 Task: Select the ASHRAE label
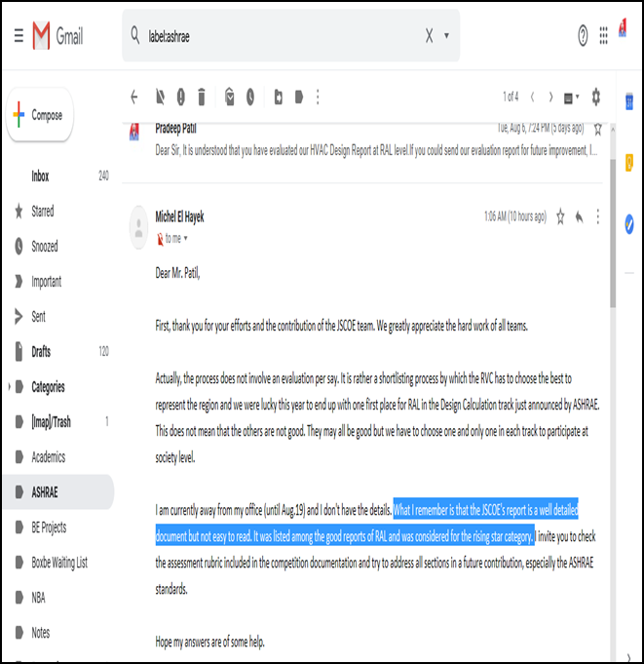coord(58,492)
